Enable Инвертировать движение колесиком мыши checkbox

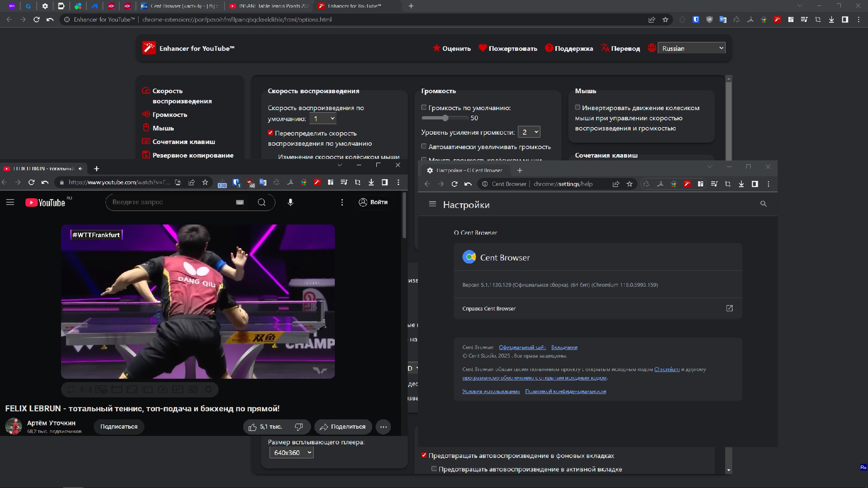pyautogui.click(x=578, y=108)
